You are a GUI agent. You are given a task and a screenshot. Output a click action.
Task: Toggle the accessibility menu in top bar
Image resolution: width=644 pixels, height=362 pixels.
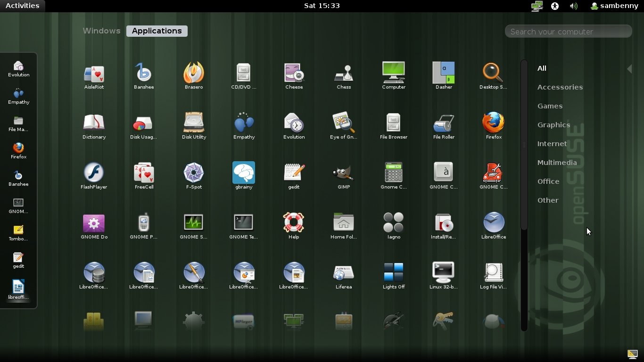click(555, 6)
